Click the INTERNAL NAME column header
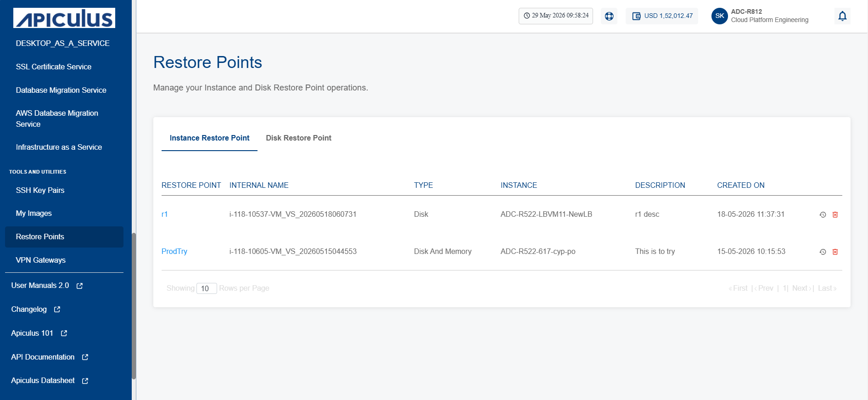Image resolution: width=868 pixels, height=400 pixels. point(259,185)
